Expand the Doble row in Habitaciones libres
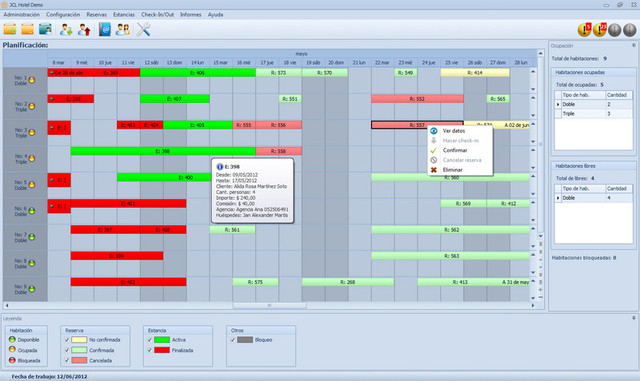 coord(558,198)
